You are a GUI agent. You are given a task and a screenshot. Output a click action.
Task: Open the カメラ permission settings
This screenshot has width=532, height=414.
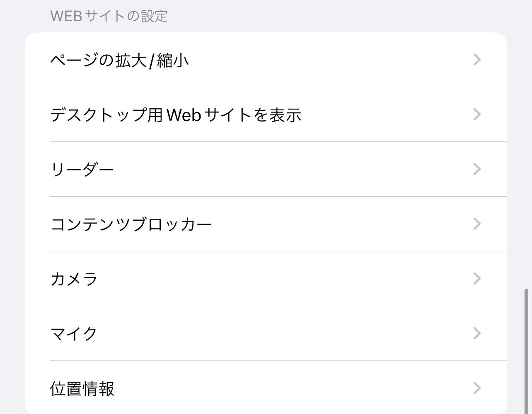click(x=74, y=279)
